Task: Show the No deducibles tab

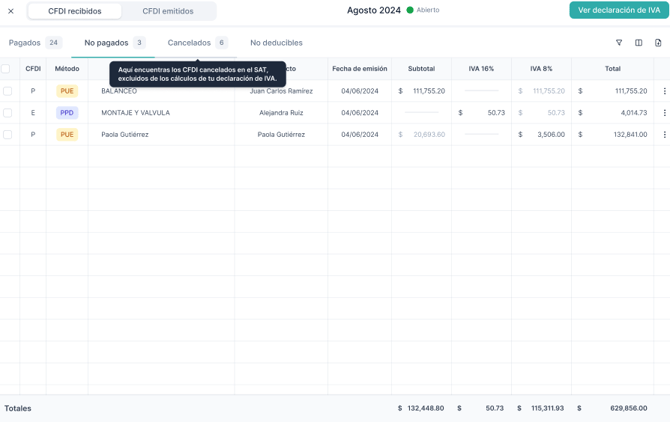Action: 276,43
